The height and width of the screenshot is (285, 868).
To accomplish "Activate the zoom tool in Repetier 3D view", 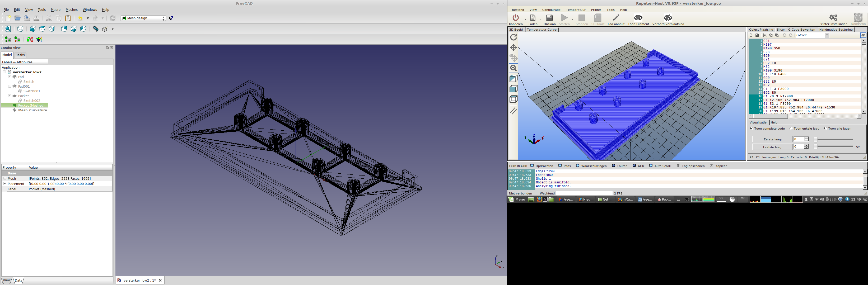I will coord(513,68).
